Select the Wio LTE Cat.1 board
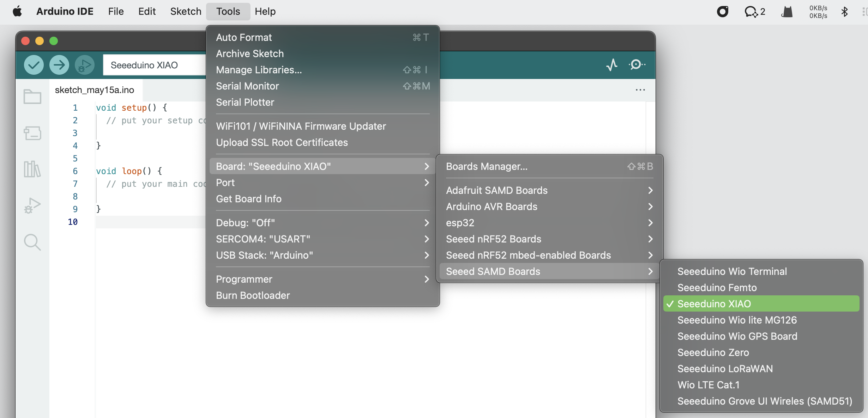Viewport: 868px width, 418px height. tap(761, 385)
